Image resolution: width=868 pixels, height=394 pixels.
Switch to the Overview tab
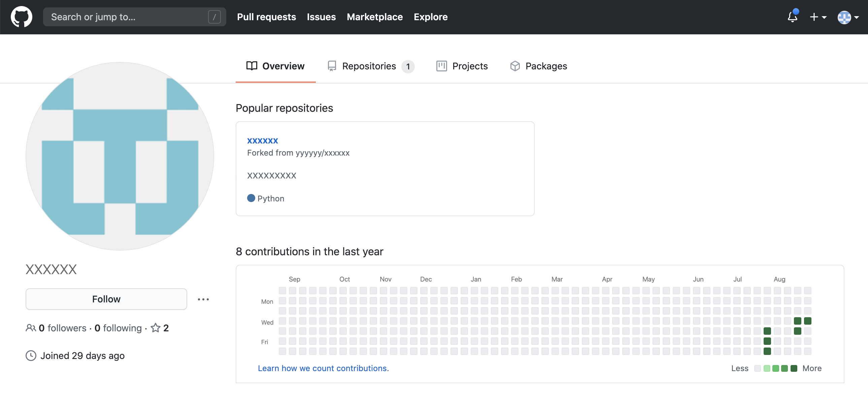(x=276, y=66)
